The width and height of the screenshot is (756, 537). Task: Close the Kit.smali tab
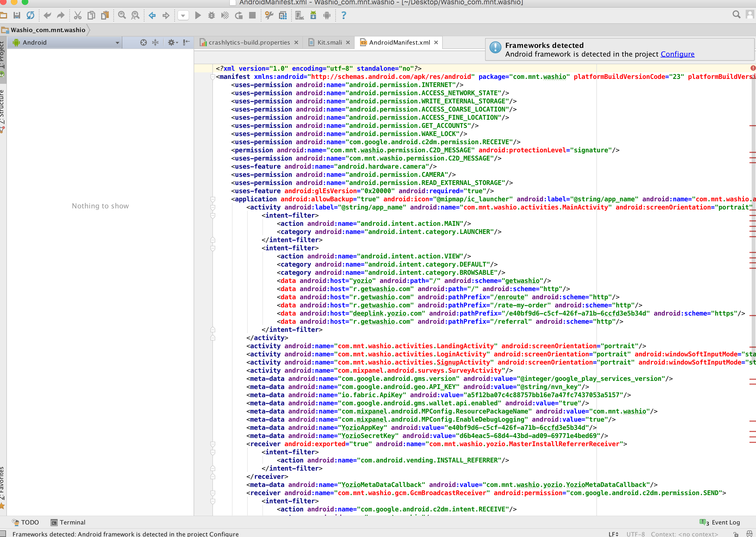click(348, 42)
